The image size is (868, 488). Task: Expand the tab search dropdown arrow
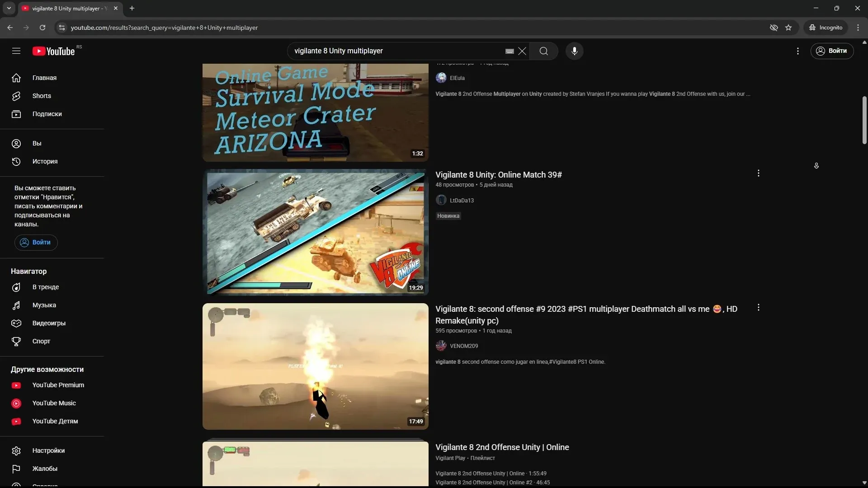click(x=9, y=8)
